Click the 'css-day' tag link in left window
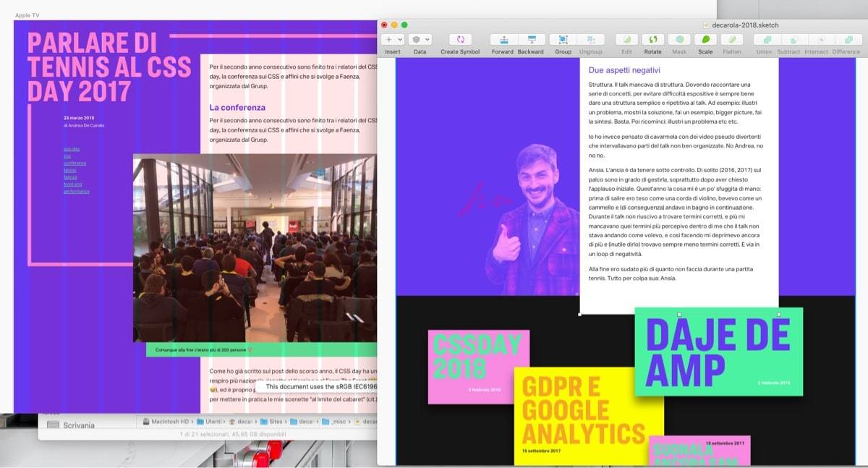 pyautogui.click(x=72, y=148)
